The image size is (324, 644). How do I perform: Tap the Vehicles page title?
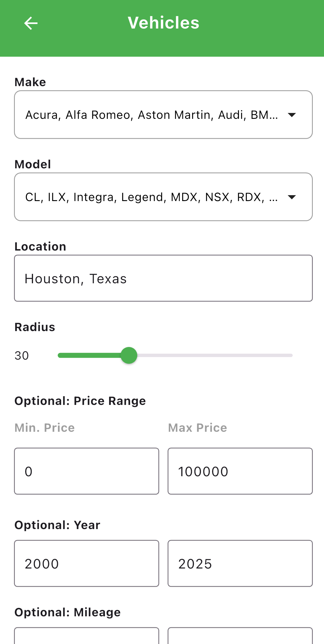[163, 23]
